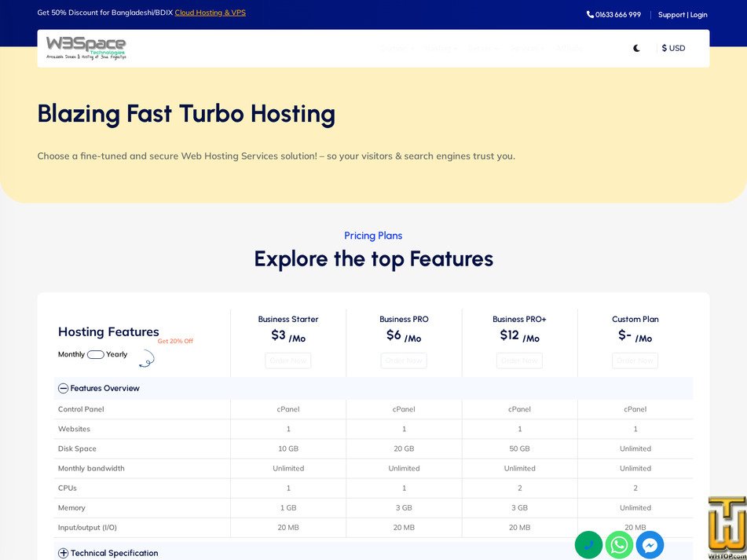The width and height of the screenshot is (747, 560).
Task: Click the 50 GB disk space cell
Action: pos(519,448)
